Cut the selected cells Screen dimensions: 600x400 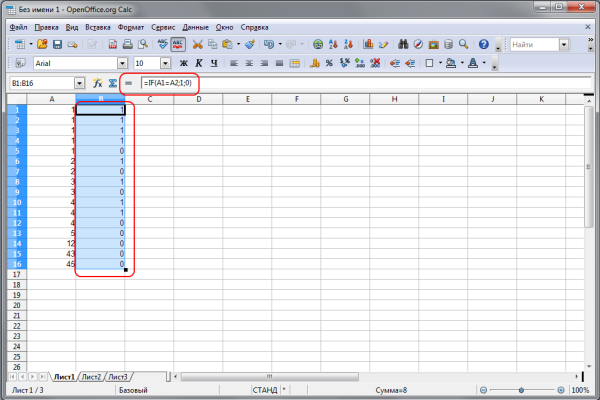[x=197, y=44]
